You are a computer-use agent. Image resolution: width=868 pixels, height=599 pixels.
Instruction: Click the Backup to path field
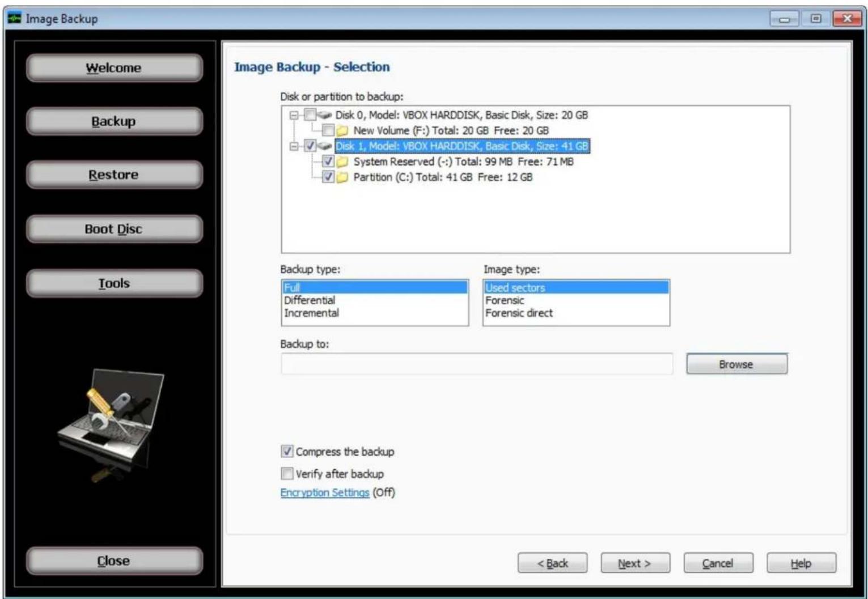tap(477, 364)
